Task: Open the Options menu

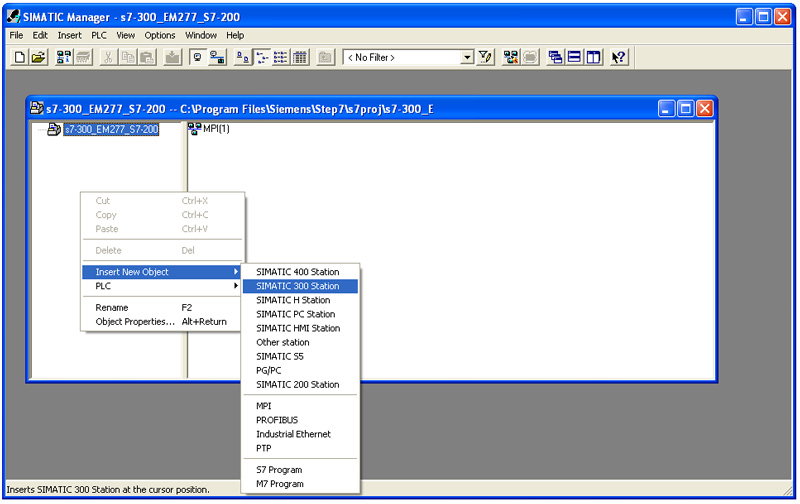Action: (x=160, y=35)
